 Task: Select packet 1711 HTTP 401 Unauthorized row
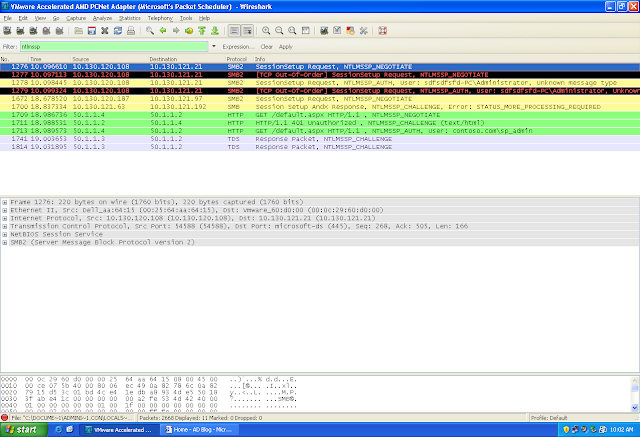tap(320, 123)
